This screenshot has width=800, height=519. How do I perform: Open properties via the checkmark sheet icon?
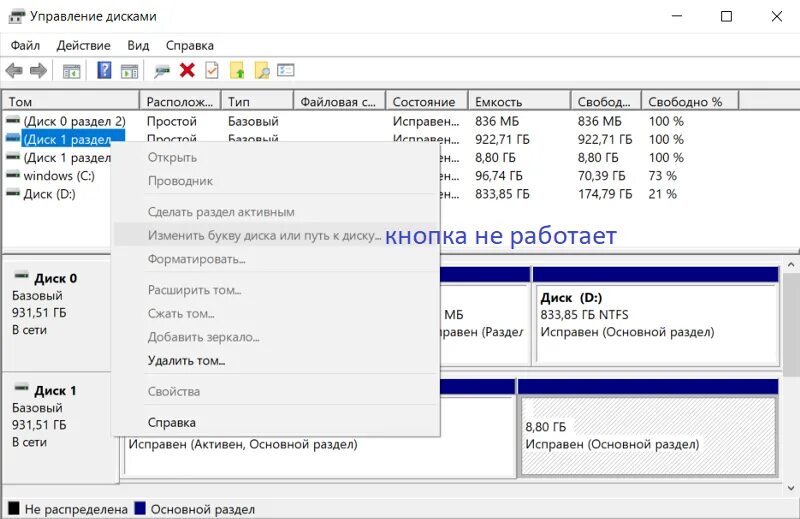click(x=212, y=70)
